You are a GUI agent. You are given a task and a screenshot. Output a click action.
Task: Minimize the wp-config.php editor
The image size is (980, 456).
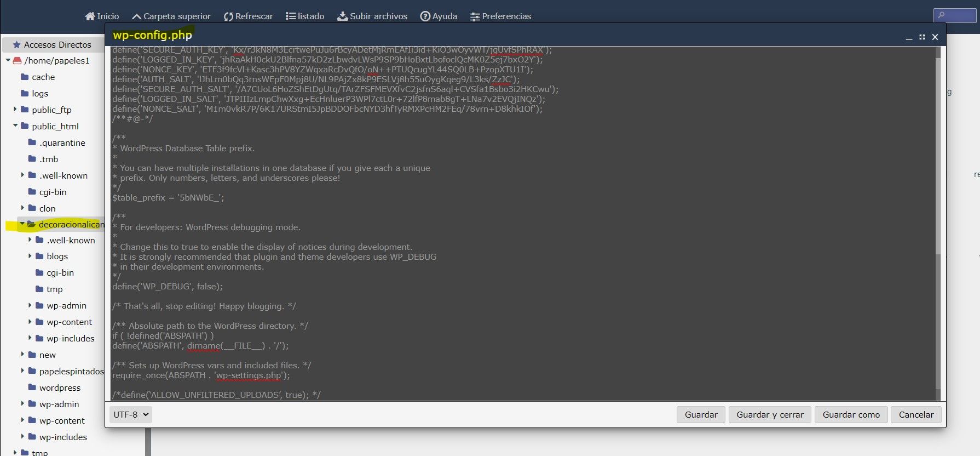[909, 37]
